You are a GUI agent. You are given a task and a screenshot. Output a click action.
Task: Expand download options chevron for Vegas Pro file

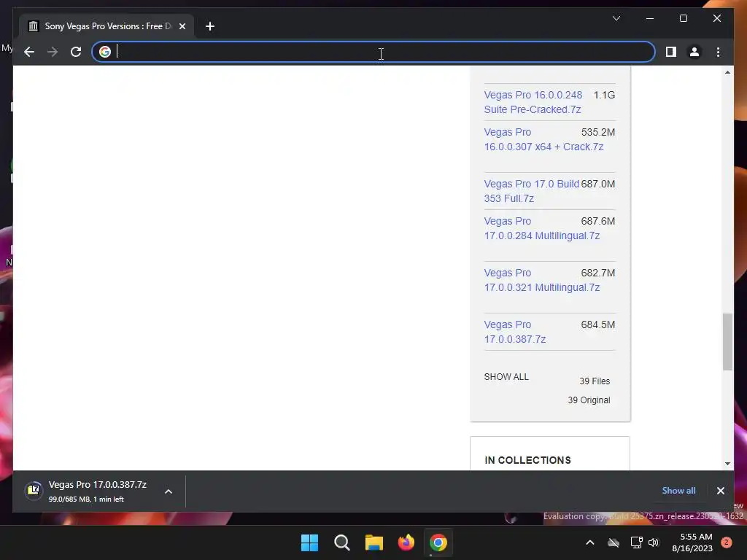point(169,491)
